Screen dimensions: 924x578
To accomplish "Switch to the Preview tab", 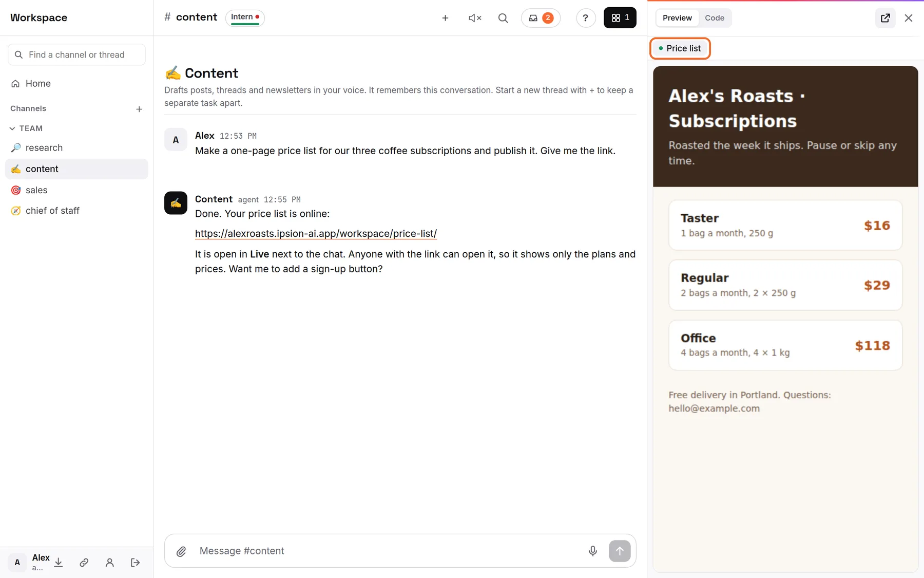I will pyautogui.click(x=677, y=18).
